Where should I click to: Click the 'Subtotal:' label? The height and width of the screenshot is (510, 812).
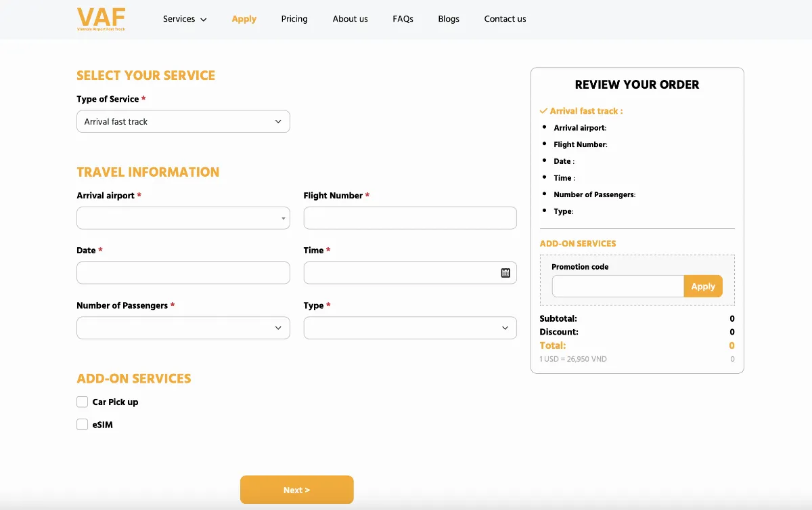pyautogui.click(x=558, y=318)
